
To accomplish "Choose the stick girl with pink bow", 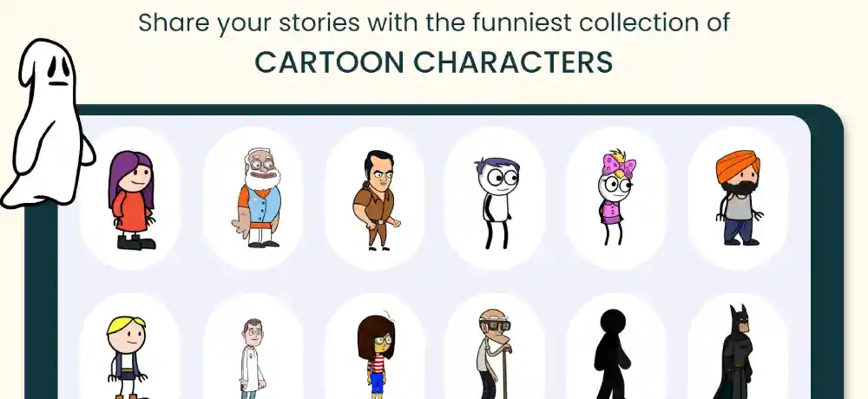I will pyautogui.click(x=616, y=197).
